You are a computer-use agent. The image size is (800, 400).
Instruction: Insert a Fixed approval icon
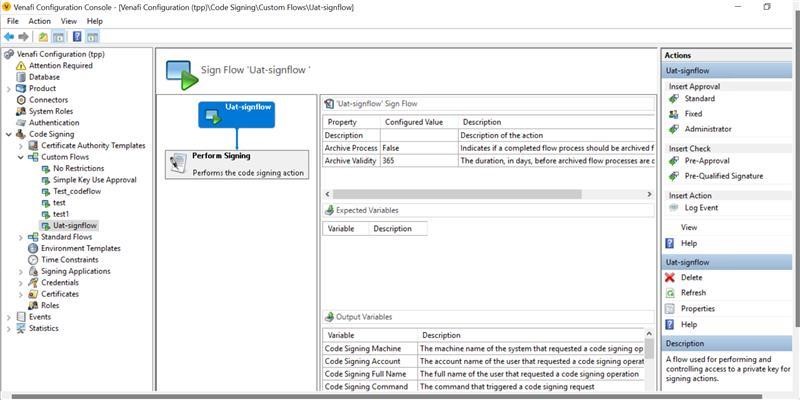673,114
